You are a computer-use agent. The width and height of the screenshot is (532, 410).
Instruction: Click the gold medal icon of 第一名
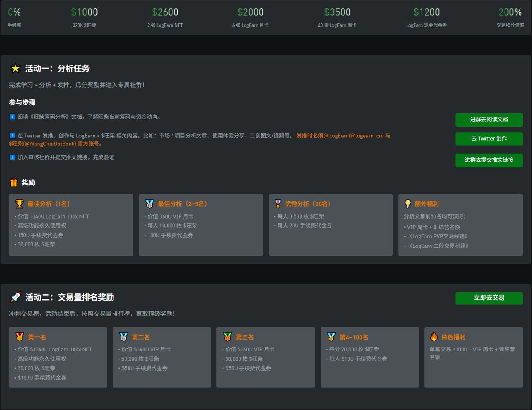[20, 337]
